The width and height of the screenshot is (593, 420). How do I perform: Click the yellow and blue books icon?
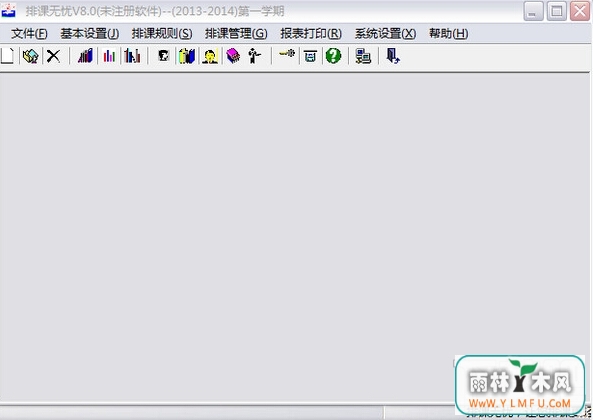coord(187,56)
